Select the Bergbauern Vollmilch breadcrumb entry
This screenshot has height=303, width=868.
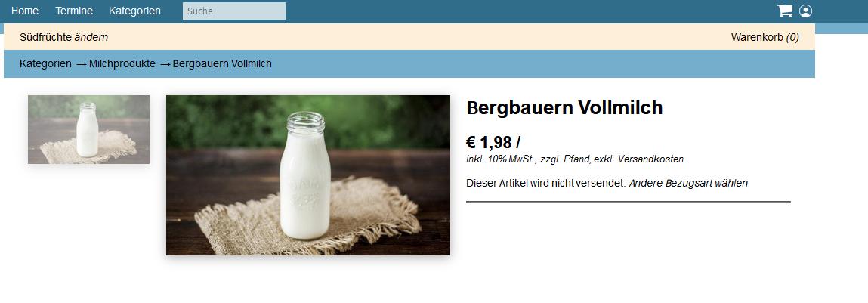tap(222, 63)
